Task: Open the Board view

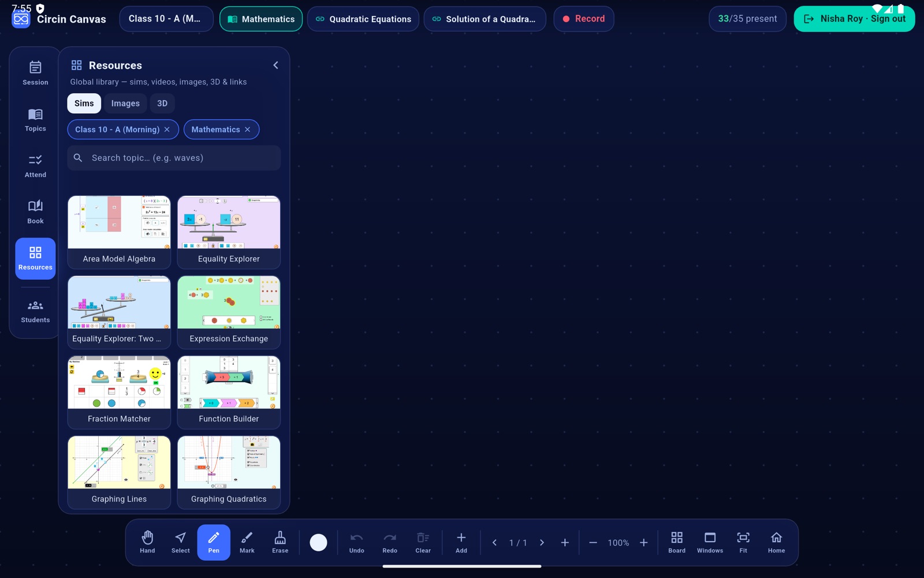Action: [677, 542]
